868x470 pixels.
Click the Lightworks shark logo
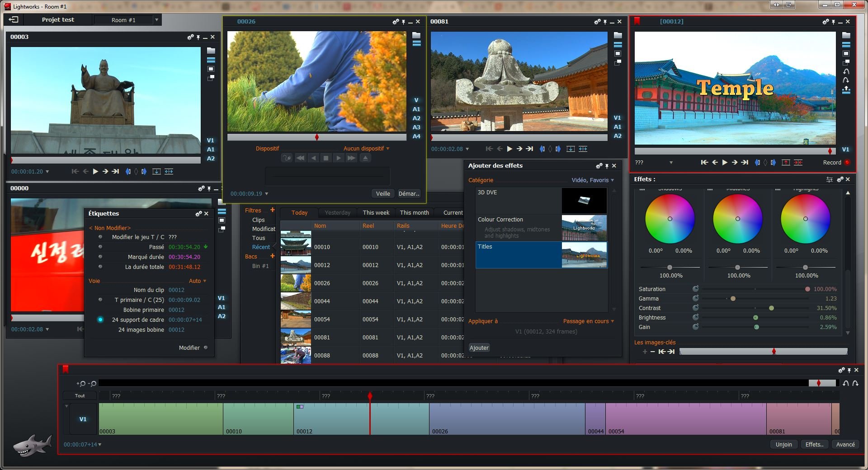pos(32,445)
